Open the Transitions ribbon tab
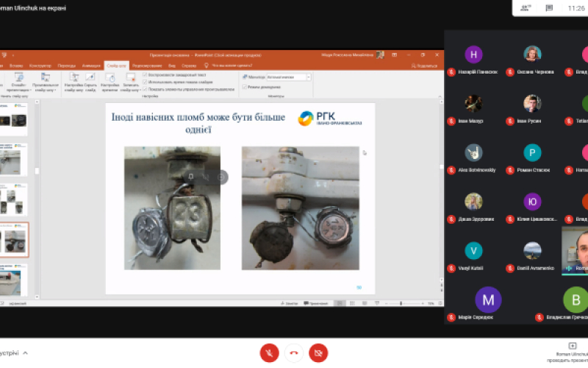The height and width of the screenshot is (368, 588). [66, 66]
